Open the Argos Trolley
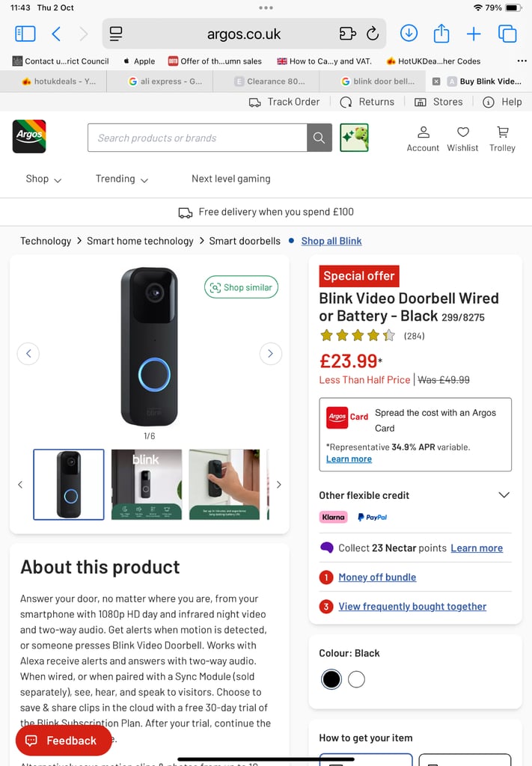 pos(502,138)
